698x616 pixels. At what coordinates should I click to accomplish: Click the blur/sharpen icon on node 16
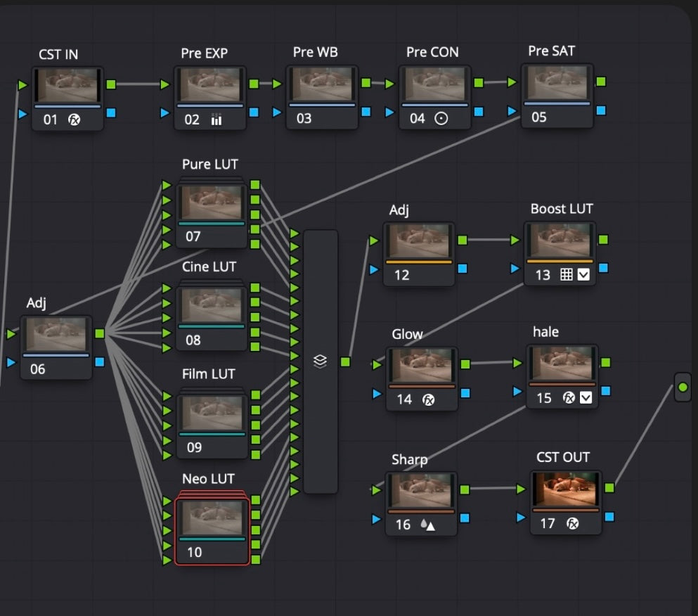pos(428,525)
